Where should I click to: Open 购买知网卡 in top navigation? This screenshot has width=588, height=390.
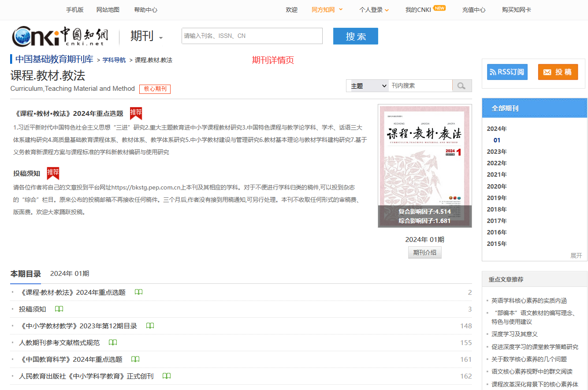[517, 10]
